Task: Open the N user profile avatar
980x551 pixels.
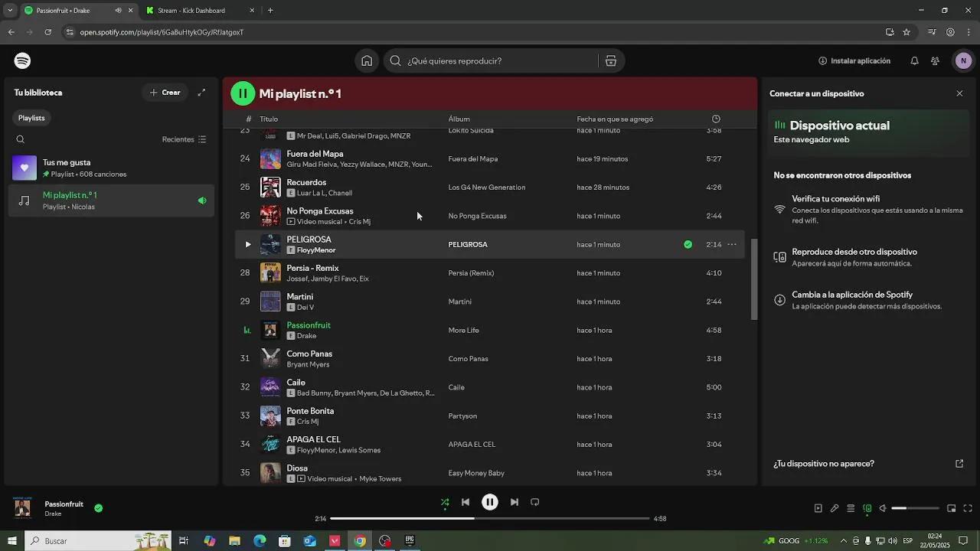Action: (x=963, y=61)
